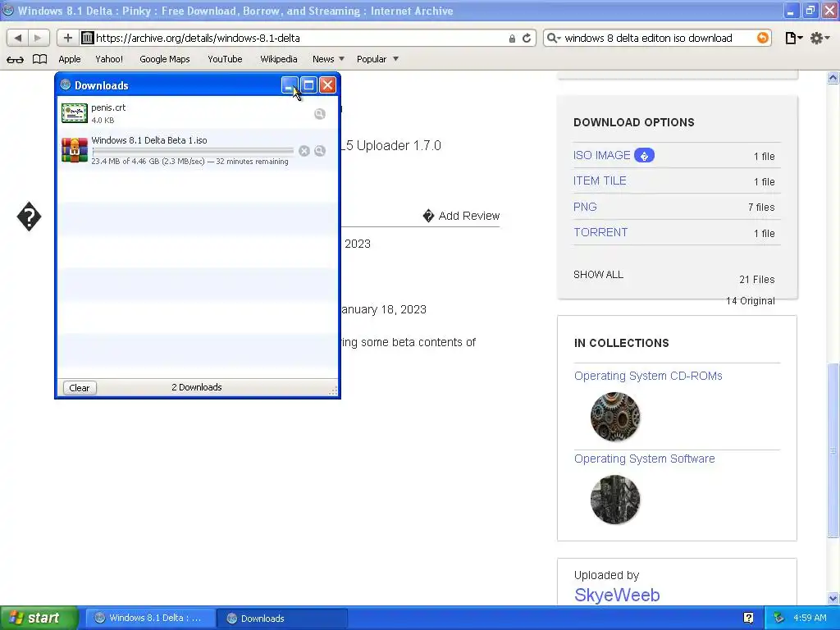The width and height of the screenshot is (840, 630).
Task: Show all bookmarks with the book icon
Action: 39,59
